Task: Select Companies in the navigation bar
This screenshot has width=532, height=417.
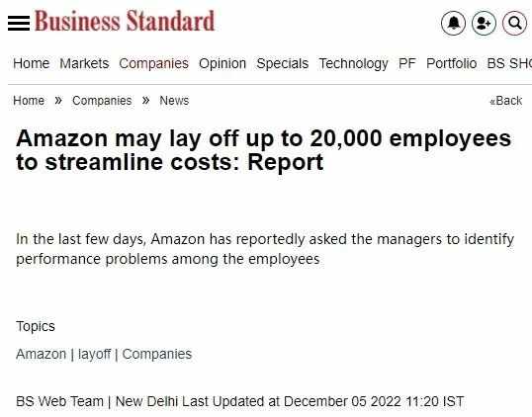Action: [x=153, y=63]
